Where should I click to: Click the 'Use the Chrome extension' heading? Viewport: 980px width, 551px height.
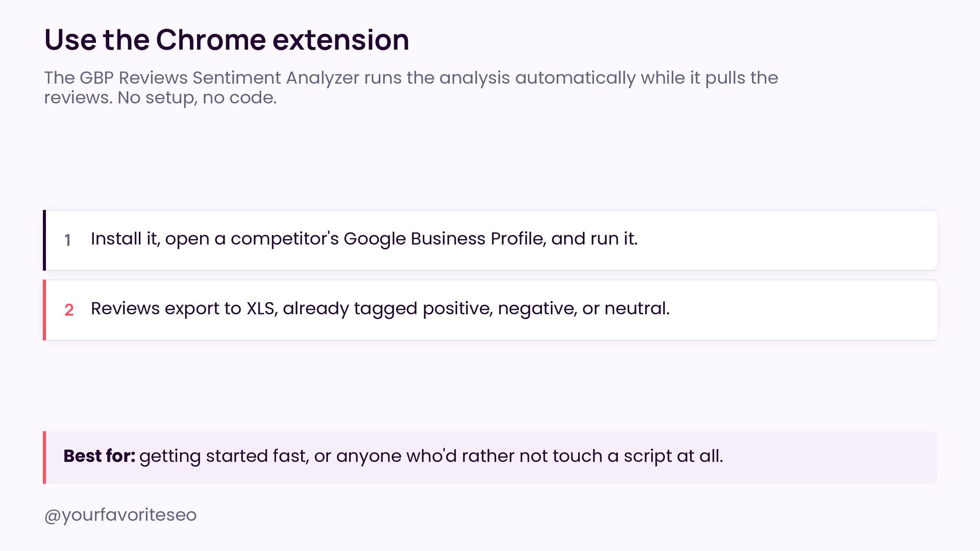[227, 40]
